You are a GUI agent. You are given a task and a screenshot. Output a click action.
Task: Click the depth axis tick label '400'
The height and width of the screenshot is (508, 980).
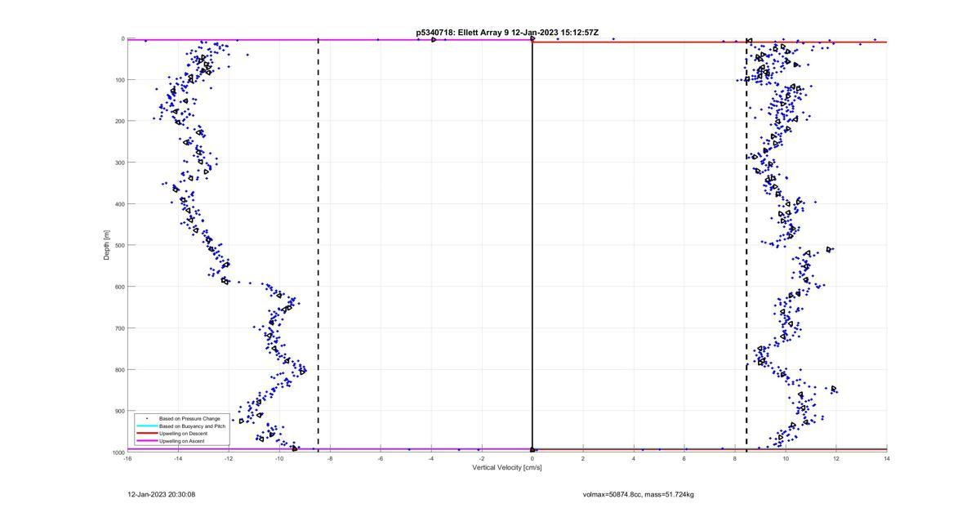[119, 204]
